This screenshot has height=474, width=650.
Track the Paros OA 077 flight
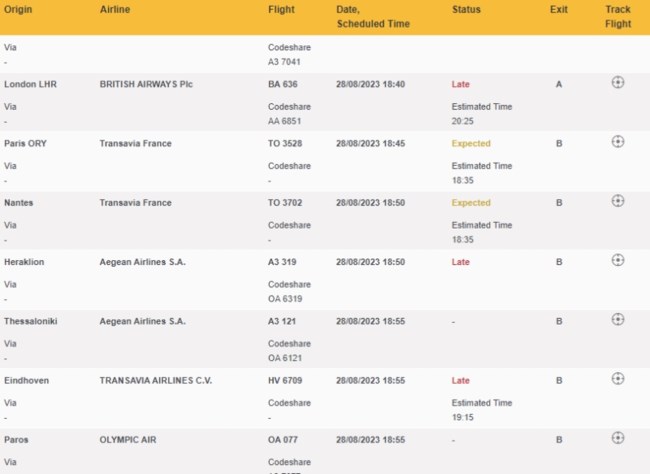618,438
